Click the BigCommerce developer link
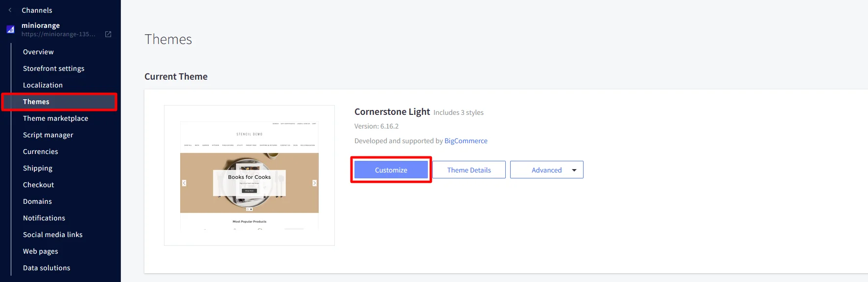The width and height of the screenshot is (868, 282). pyautogui.click(x=466, y=141)
